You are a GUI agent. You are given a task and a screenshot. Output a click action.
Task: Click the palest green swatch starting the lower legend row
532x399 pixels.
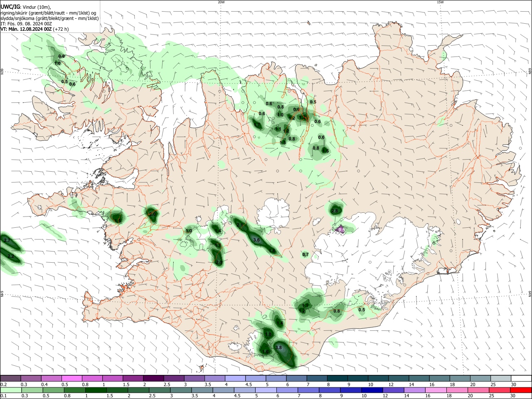coord(10,390)
